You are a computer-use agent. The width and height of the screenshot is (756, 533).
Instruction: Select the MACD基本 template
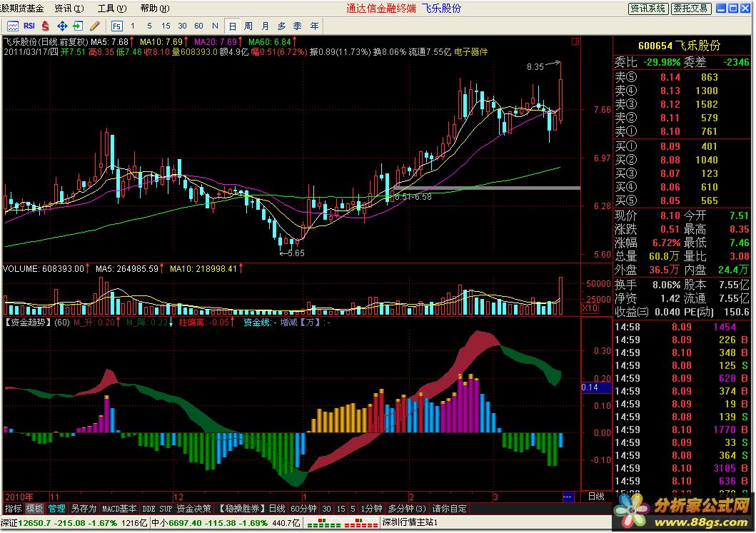click(x=119, y=509)
